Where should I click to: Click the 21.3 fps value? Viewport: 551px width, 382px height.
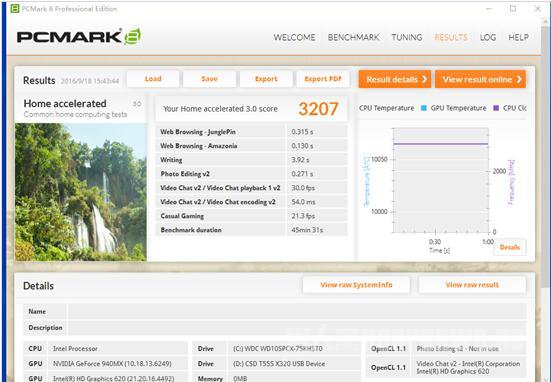[x=303, y=216]
